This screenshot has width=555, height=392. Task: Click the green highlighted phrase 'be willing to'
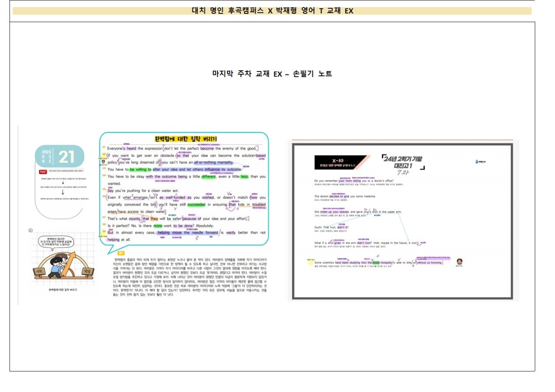(140, 169)
